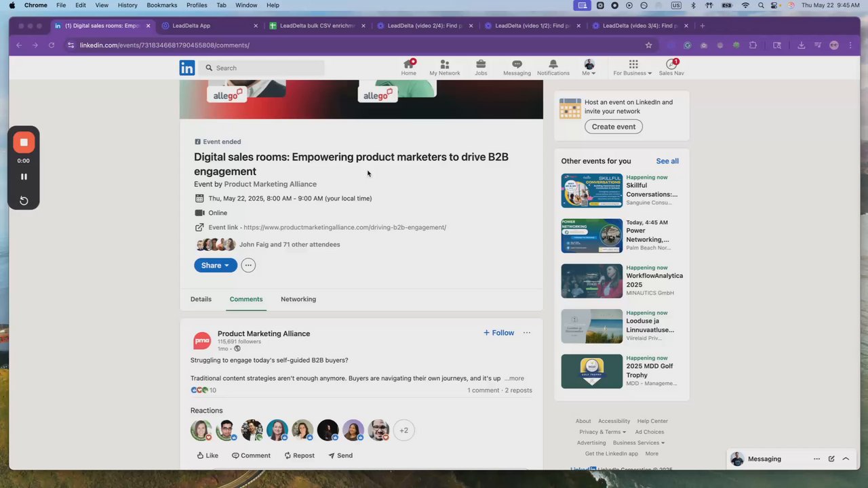This screenshot has height=488, width=868.
Task: Open WorkflowAnalytica 2025 event title
Action: (x=654, y=281)
